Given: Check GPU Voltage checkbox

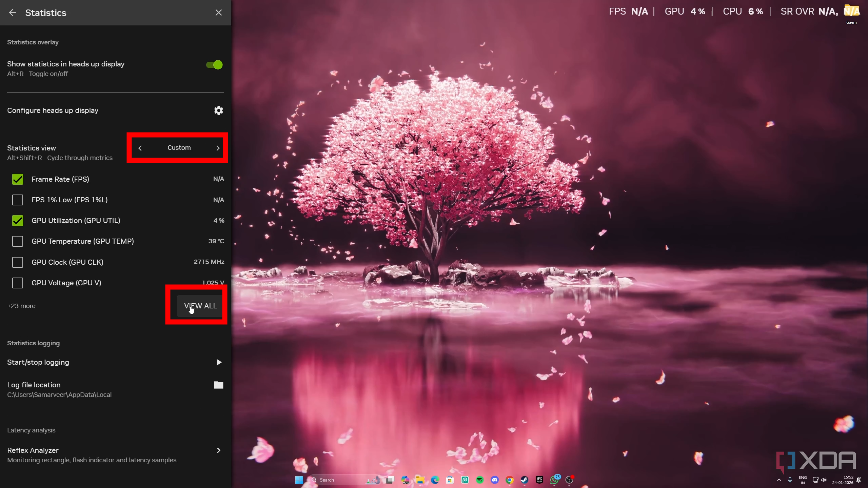Looking at the screenshot, I should coord(18,283).
